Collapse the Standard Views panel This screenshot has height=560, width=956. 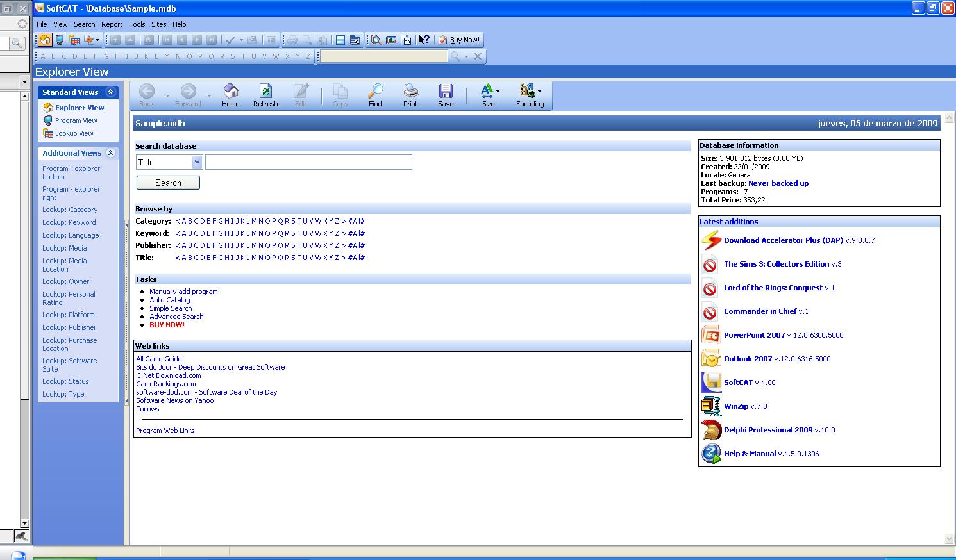[x=110, y=92]
